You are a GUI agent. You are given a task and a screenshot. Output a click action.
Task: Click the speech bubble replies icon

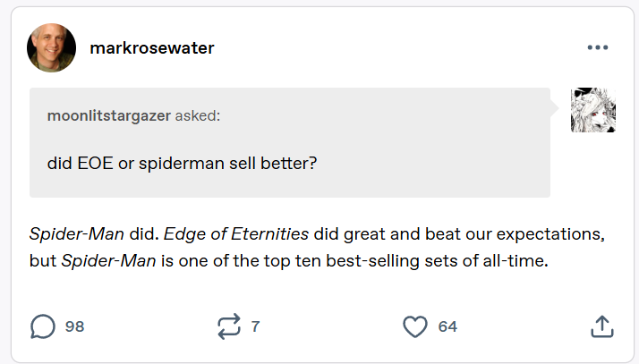[42, 326]
